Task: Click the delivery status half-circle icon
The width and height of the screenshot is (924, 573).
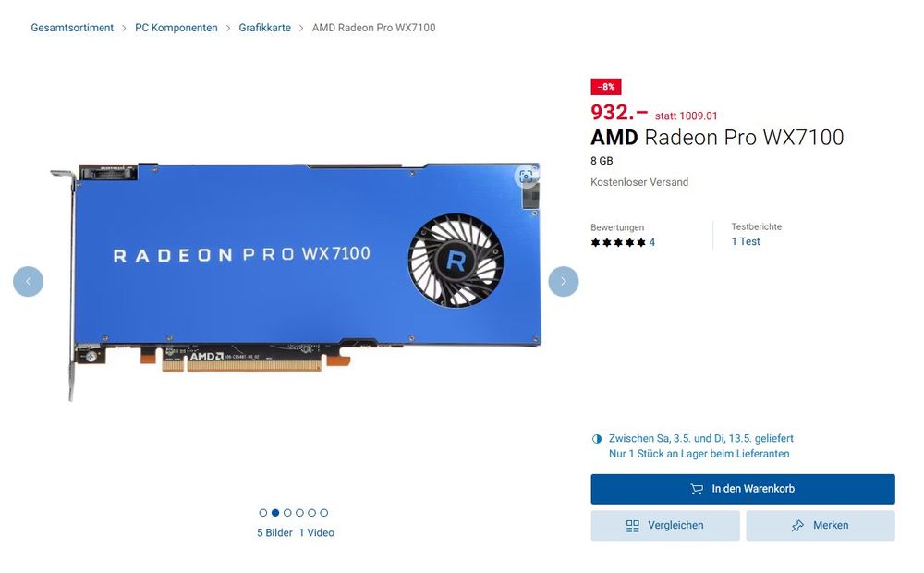Action: pyautogui.click(x=596, y=439)
